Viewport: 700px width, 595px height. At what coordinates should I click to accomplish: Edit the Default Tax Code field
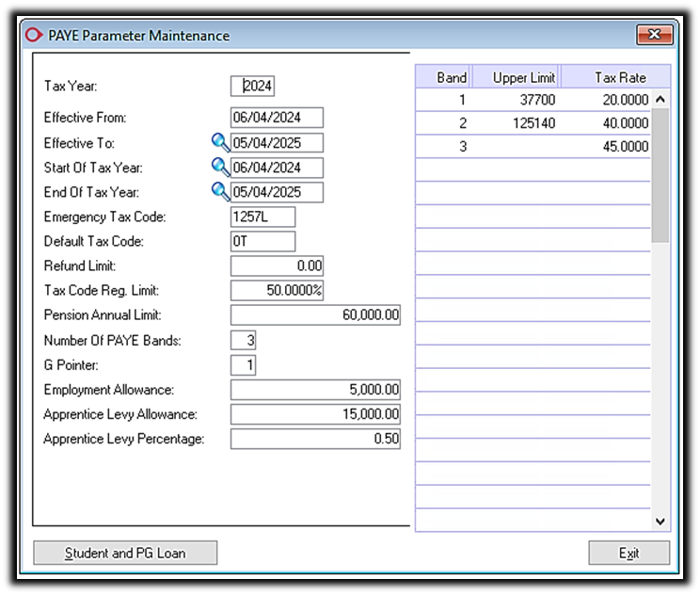262,241
